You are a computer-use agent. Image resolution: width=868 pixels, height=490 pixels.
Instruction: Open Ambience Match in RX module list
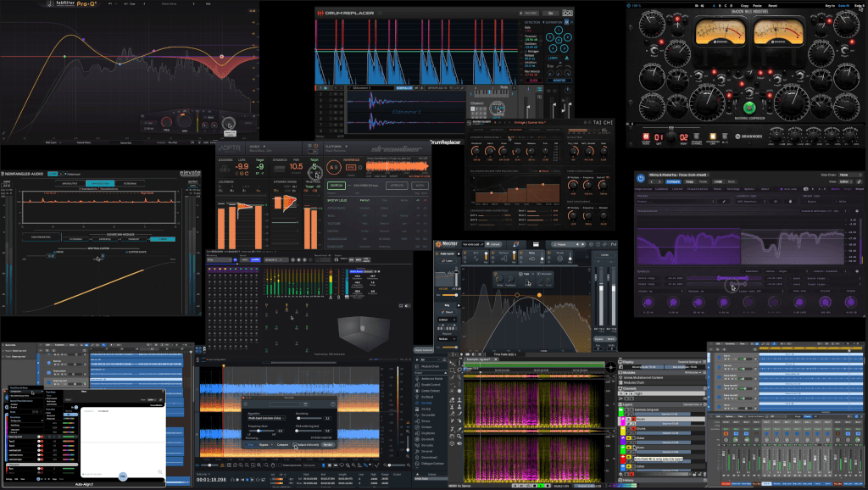(431, 379)
